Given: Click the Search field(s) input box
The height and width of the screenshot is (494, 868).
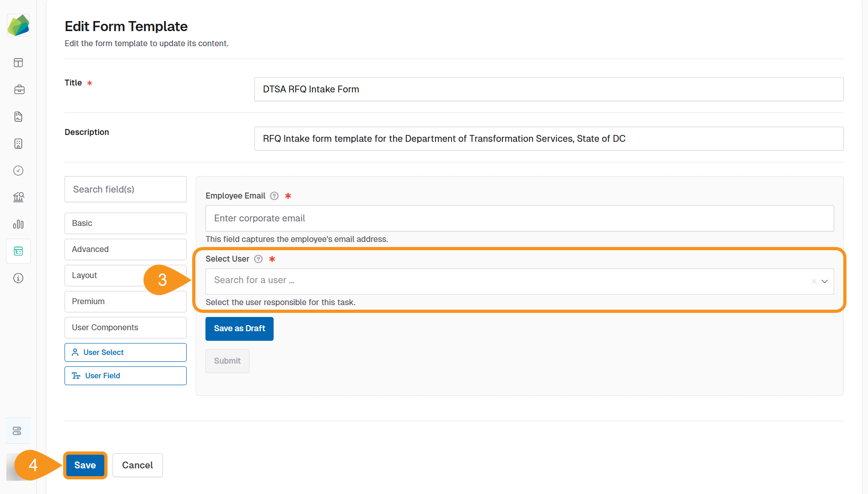Looking at the screenshot, I should [125, 189].
